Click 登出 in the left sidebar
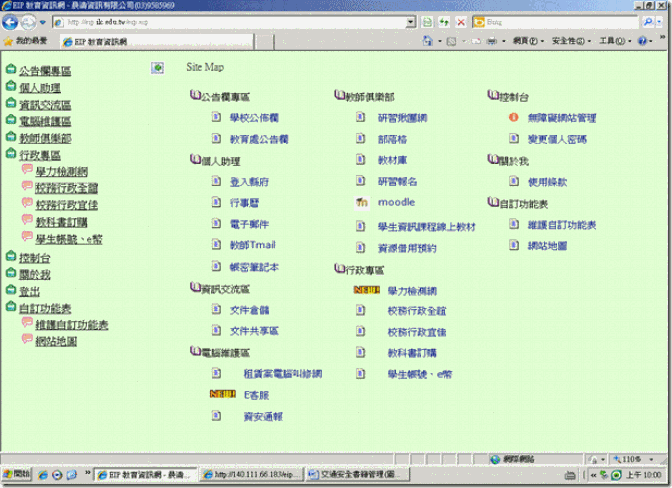 click(30, 291)
